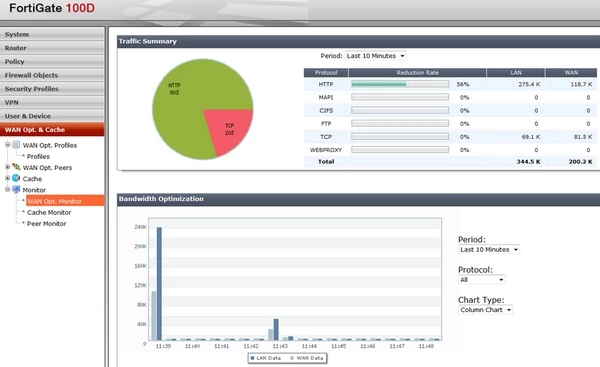
Task: Open the Policy menu section
Action: pos(52,62)
